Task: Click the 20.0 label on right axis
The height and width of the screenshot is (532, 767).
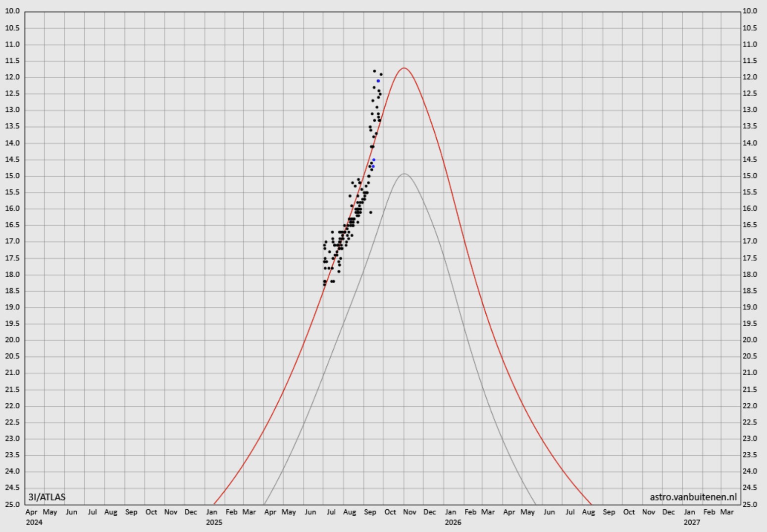Action: pyautogui.click(x=750, y=340)
